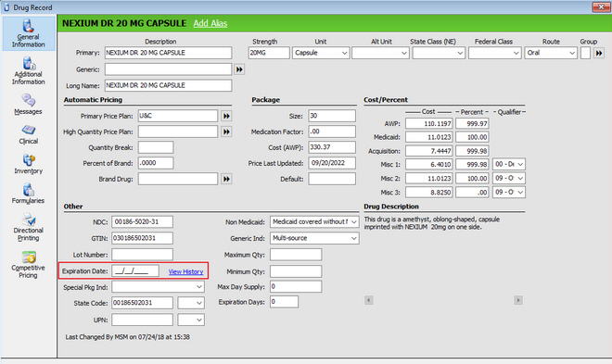612x364 pixels.
Task: Open the Special Pkg Ind dropdown
Action: pyautogui.click(x=158, y=287)
